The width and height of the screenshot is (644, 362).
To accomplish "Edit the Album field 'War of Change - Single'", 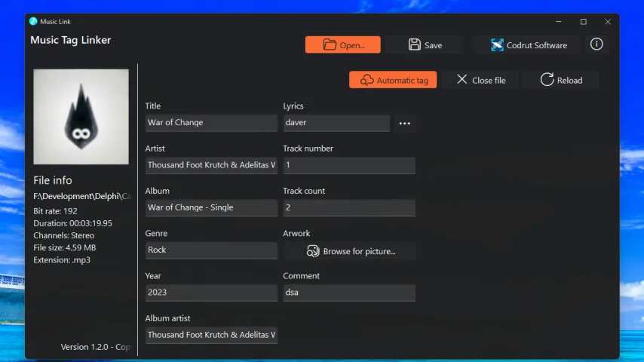I will coord(211,207).
